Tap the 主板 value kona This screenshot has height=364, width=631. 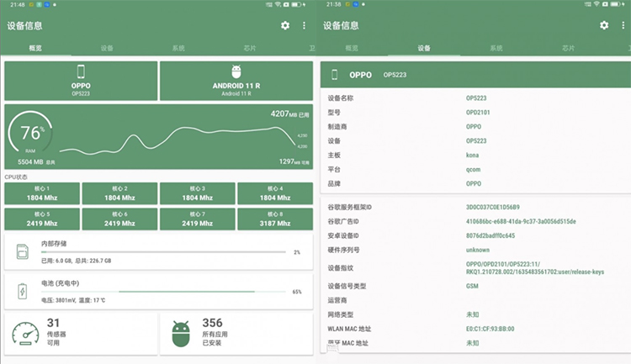(x=473, y=155)
